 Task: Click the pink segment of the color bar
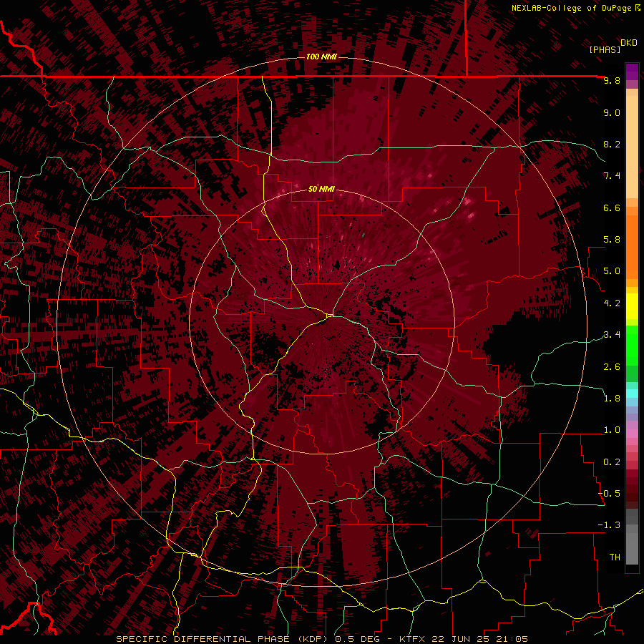click(x=632, y=434)
